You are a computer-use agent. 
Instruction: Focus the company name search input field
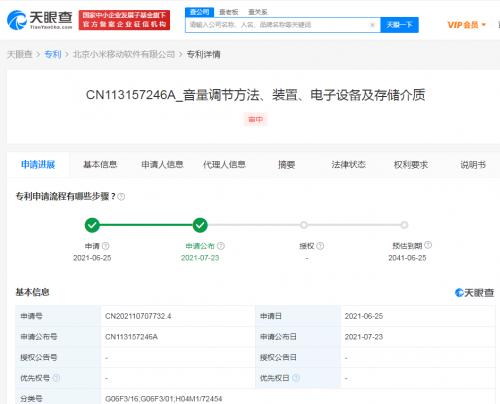pos(278,25)
